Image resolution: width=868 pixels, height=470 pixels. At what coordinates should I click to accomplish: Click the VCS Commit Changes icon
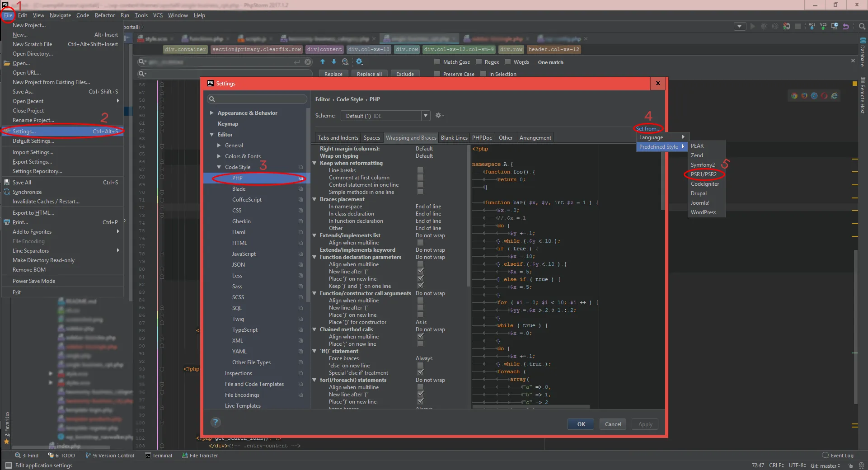(823, 26)
